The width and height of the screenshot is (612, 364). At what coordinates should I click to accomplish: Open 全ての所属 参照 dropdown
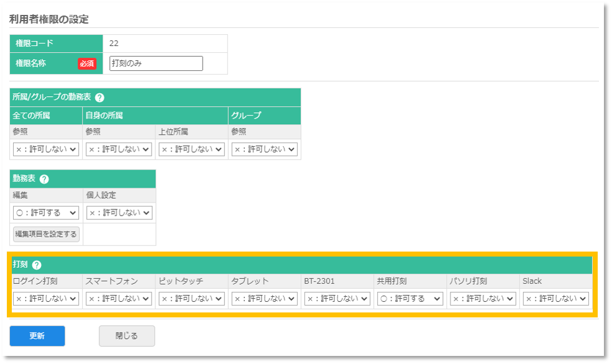pos(46,149)
